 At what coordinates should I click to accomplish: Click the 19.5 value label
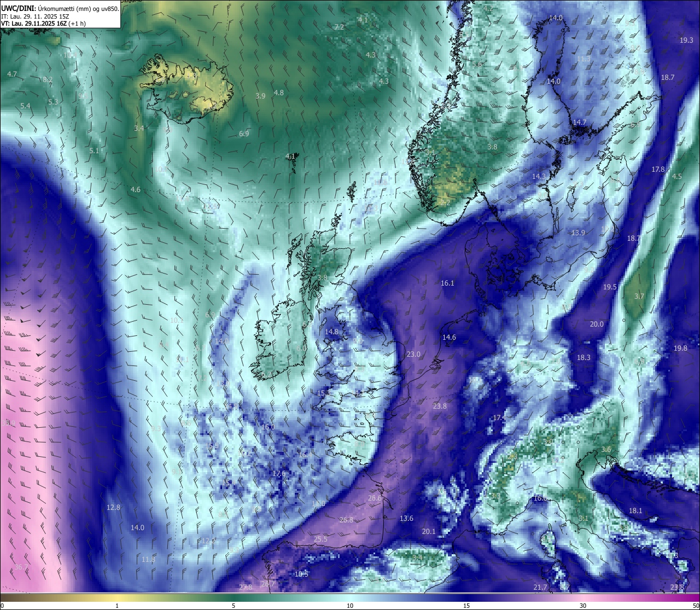610,287
